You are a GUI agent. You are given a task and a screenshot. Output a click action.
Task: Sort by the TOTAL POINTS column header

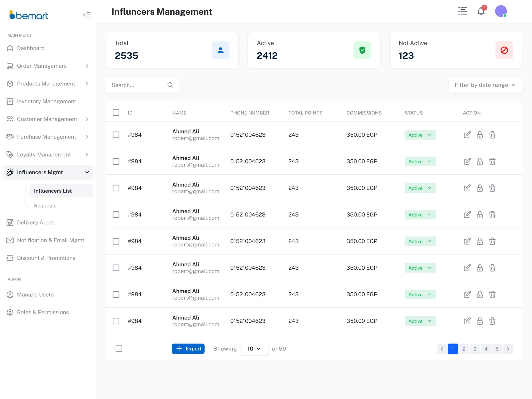tap(305, 113)
